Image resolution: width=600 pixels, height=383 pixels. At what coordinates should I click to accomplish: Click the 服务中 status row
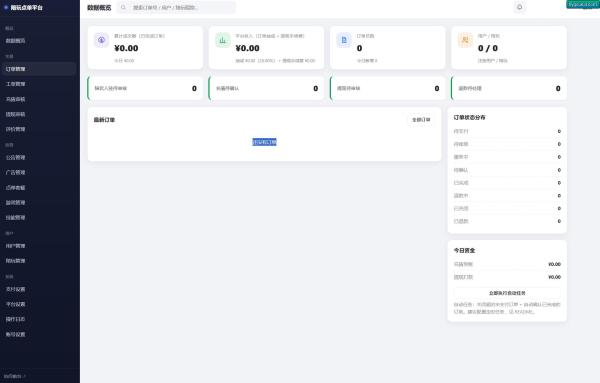point(507,157)
